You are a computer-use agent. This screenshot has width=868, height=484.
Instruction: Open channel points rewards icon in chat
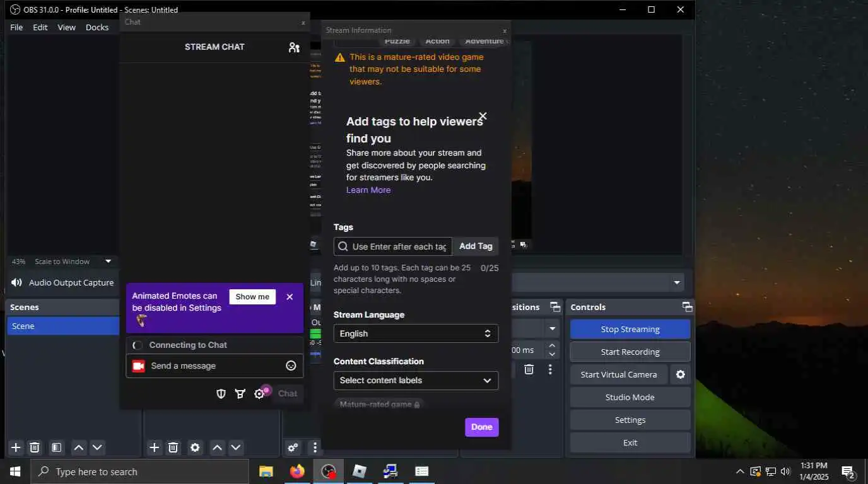pyautogui.click(x=240, y=394)
